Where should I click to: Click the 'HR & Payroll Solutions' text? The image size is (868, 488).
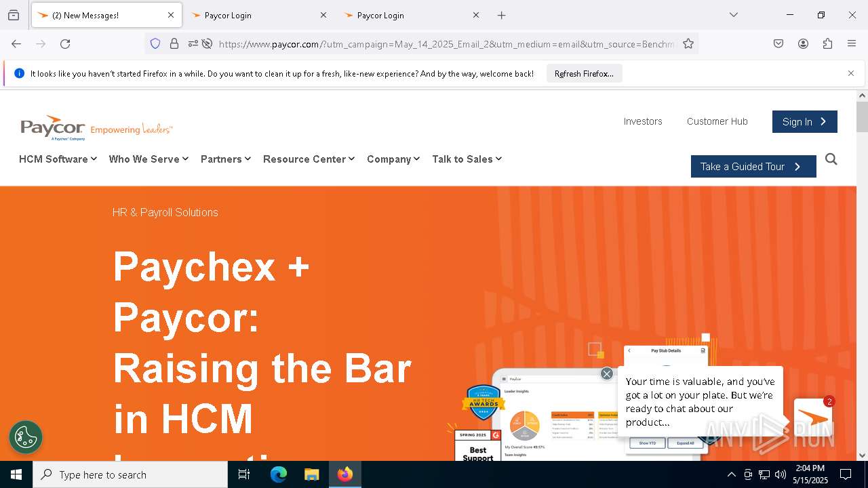[165, 212]
